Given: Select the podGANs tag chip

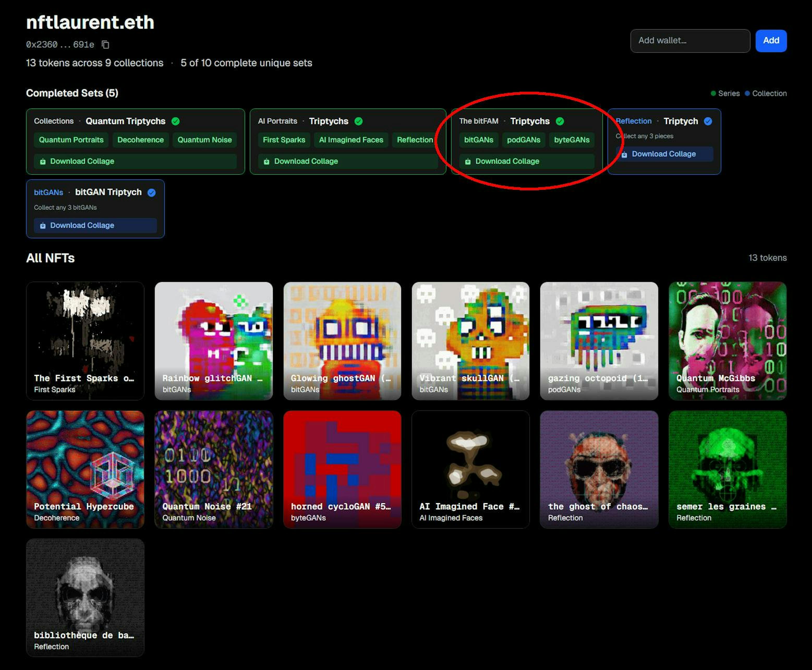Looking at the screenshot, I should pyautogui.click(x=523, y=140).
